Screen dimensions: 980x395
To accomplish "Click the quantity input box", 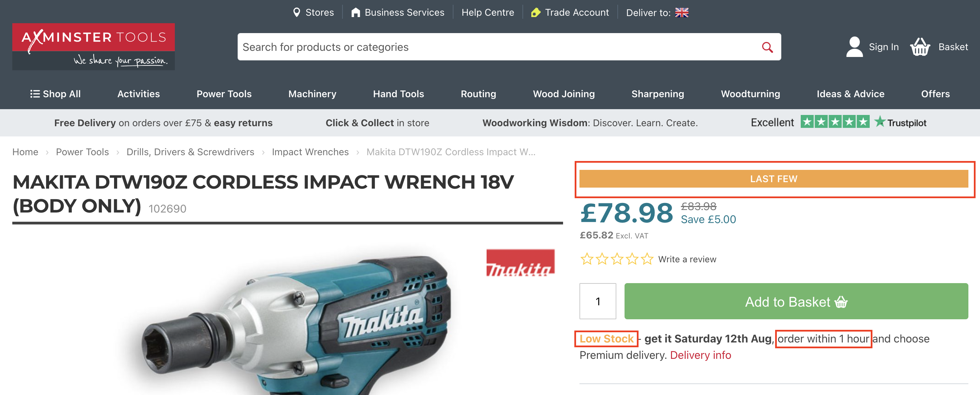I will [598, 302].
